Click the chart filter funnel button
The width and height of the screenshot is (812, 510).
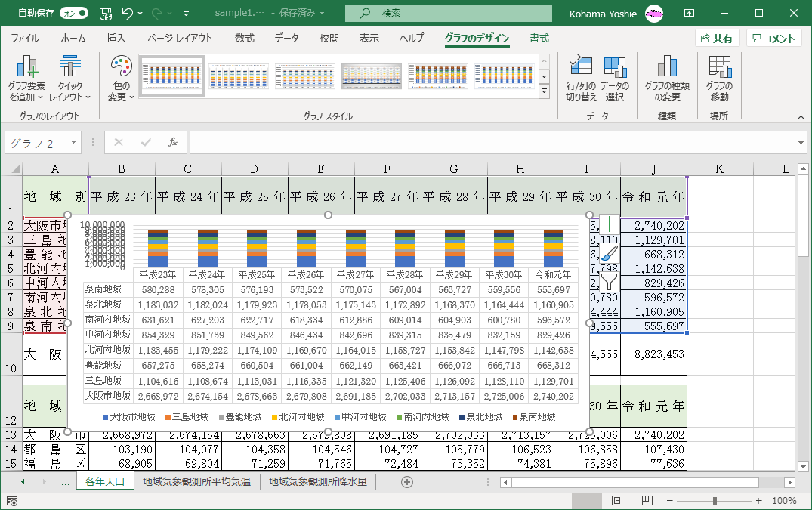click(x=609, y=282)
